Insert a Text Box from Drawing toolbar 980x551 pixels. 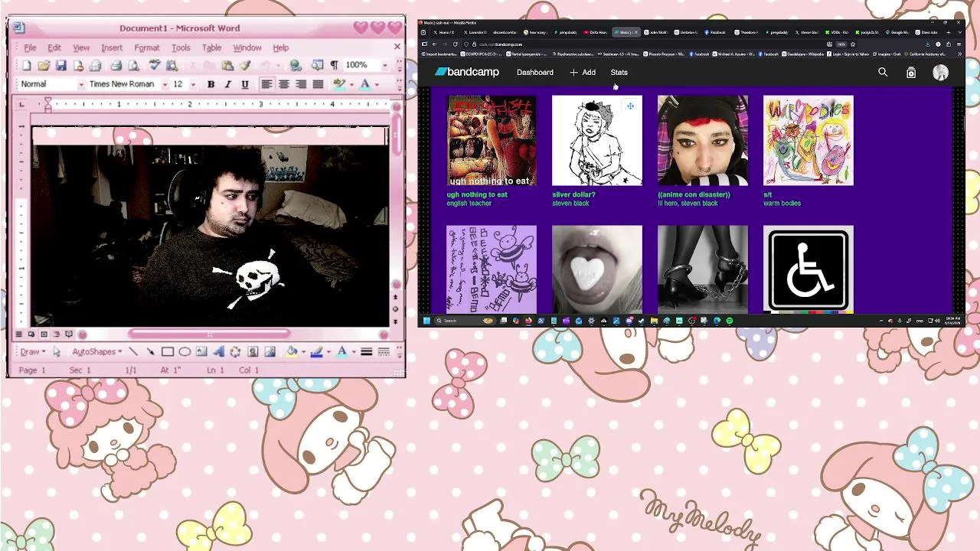coord(201,352)
